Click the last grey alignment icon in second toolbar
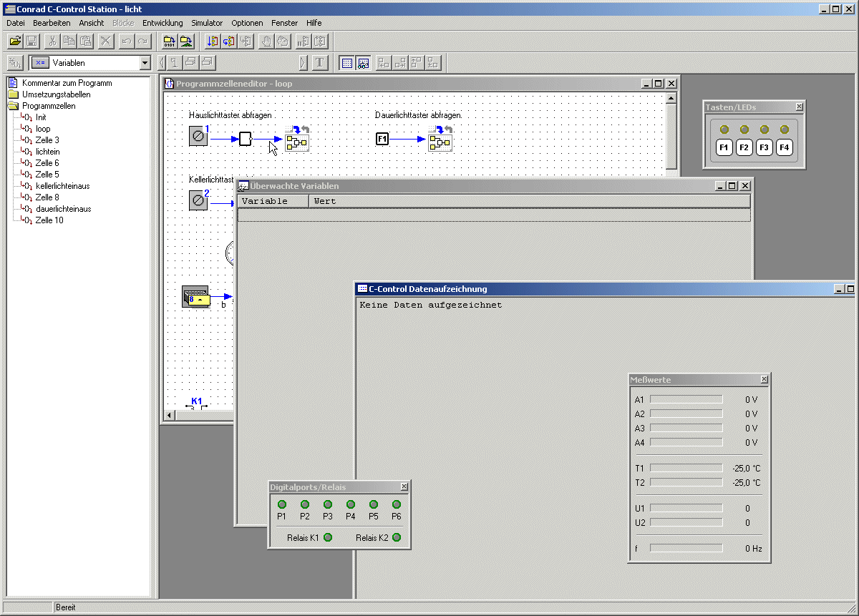Viewport: 859px width, 616px height. [432, 62]
